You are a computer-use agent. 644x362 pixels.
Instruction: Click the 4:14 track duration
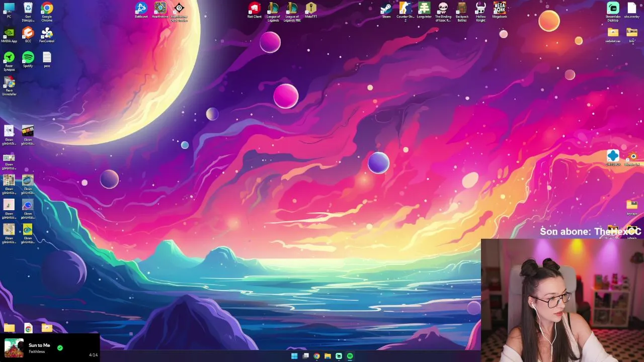pyautogui.click(x=93, y=355)
